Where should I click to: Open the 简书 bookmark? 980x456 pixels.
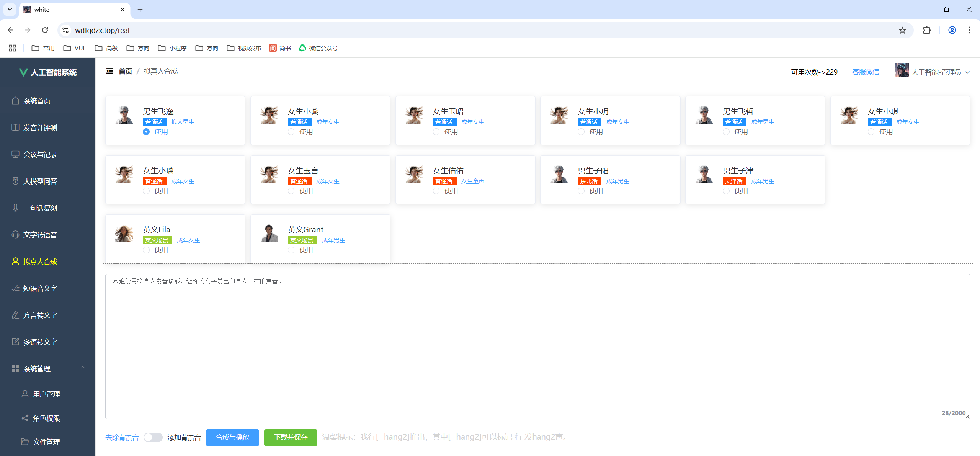tap(280, 48)
